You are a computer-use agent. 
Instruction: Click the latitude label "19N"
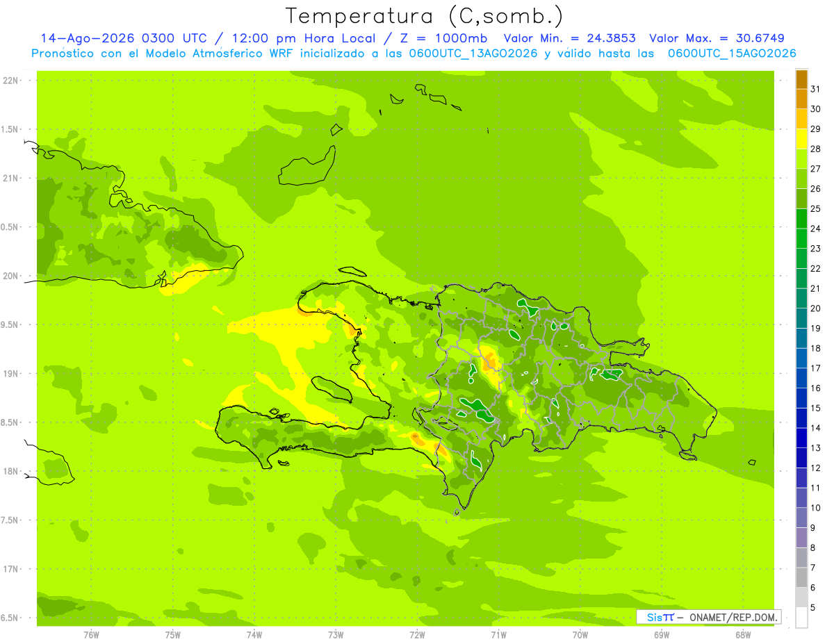click(11, 374)
